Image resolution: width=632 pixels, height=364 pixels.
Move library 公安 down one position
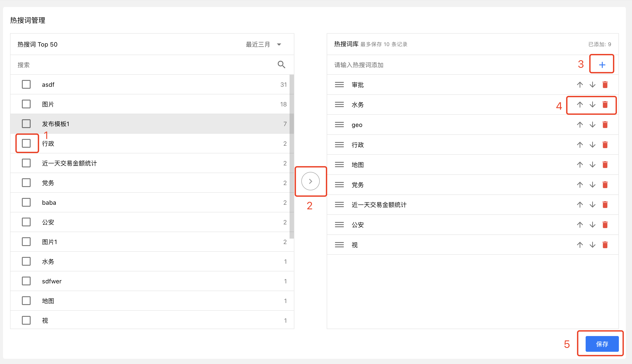tap(592, 225)
